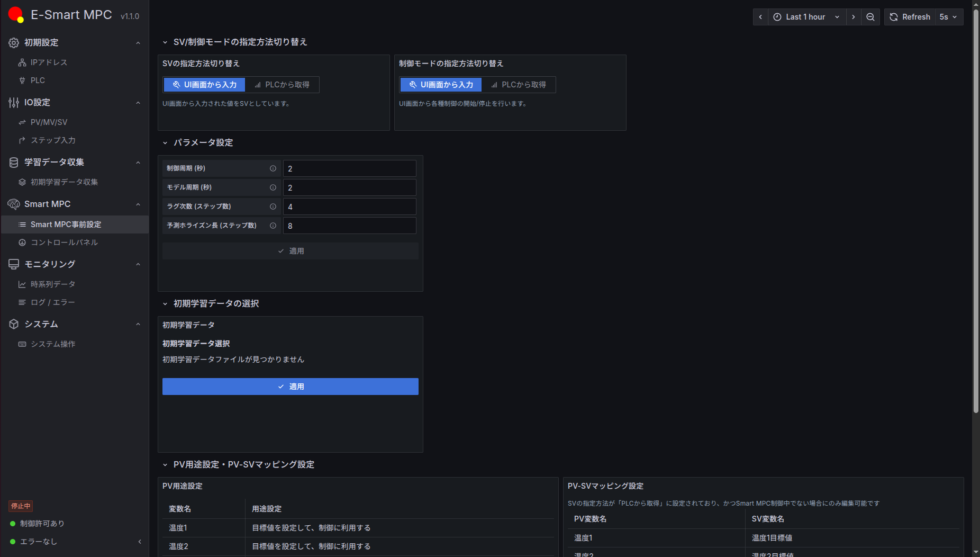Viewport: 980px width, 557px height.
Task: Click the keyboard icon beside システム操作
Action: [x=22, y=344]
